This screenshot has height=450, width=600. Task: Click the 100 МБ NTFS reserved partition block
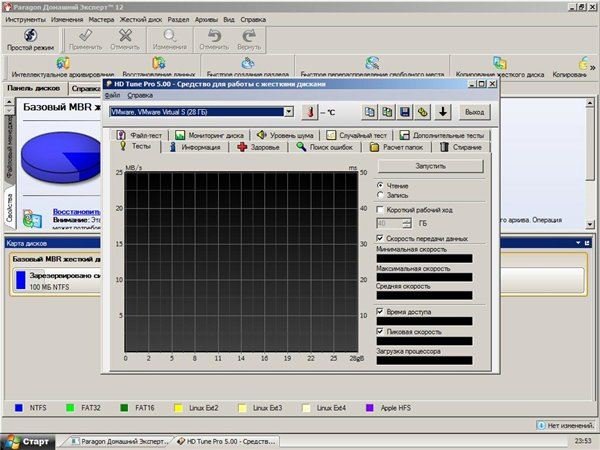(x=57, y=280)
